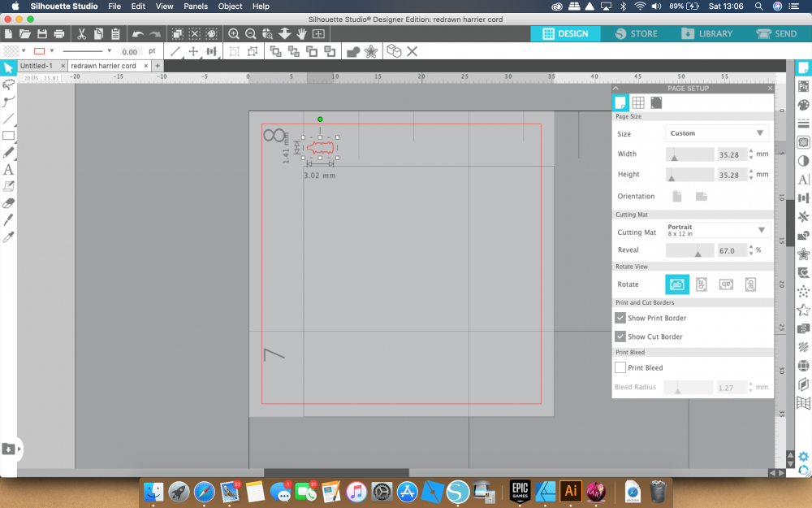Open the Object menu
The image size is (812, 508).
pos(230,7)
